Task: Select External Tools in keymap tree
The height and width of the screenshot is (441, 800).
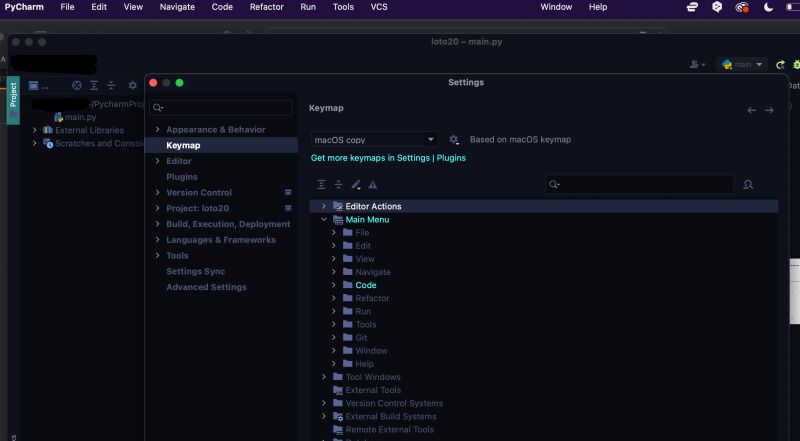Action: point(373,390)
